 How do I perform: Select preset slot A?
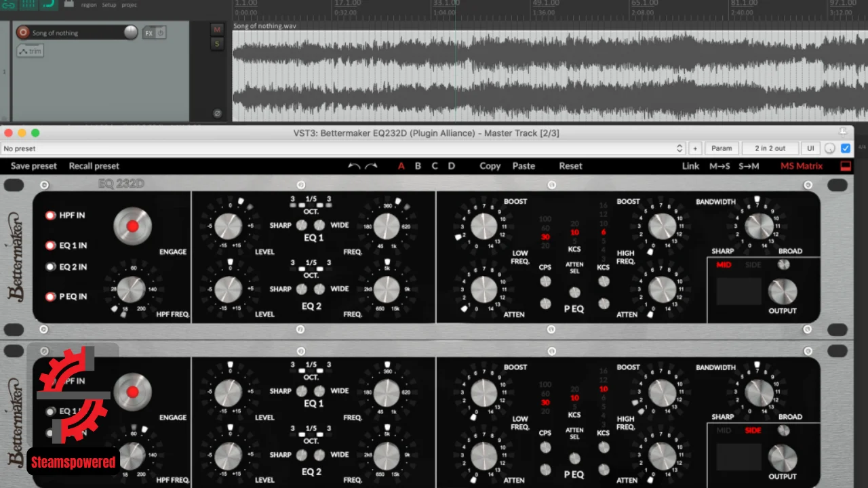point(401,166)
